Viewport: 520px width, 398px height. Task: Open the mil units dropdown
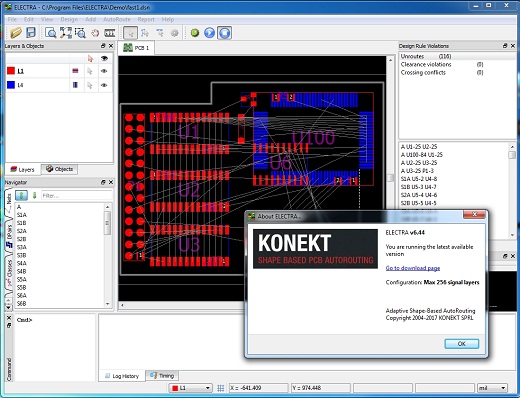tap(492, 388)
